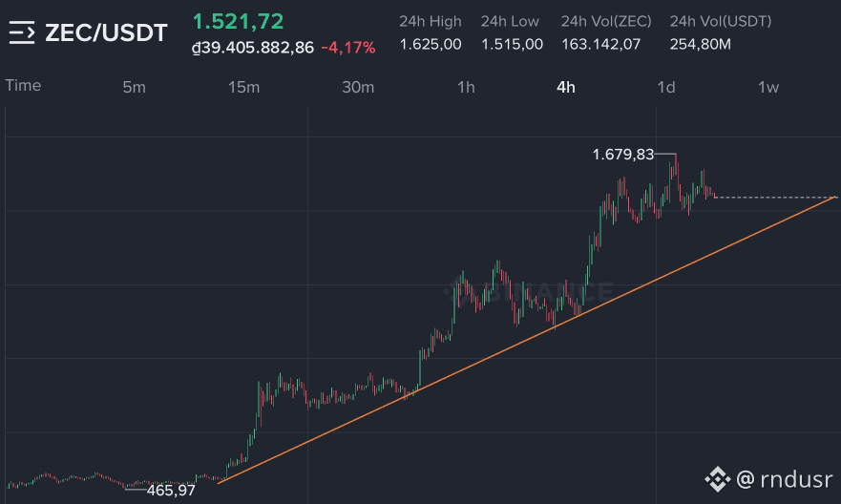841x504 pixels.
Task: Click the @rndusr username watermark
Action: 784,479
